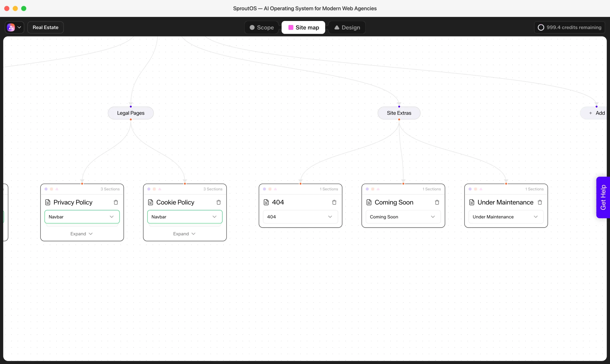Click the 1 Sections label on 404 card
Screen dimensions: 610x364
coord(329,189)
